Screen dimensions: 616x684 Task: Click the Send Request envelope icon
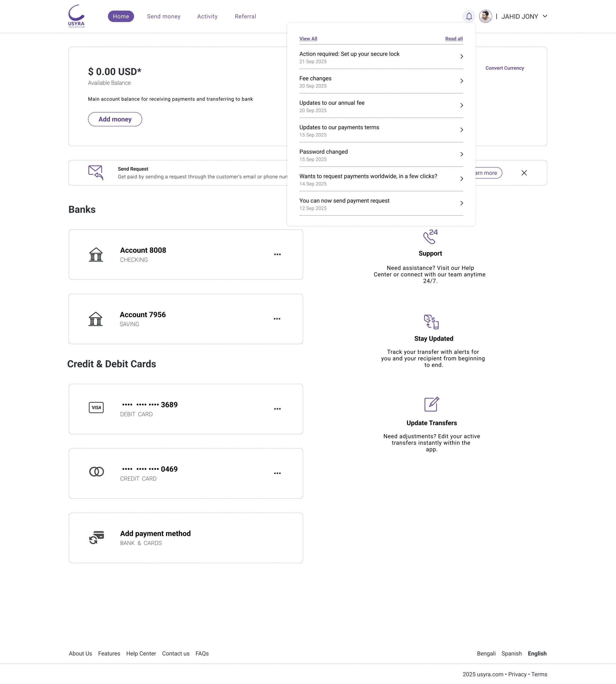[95, 173]
